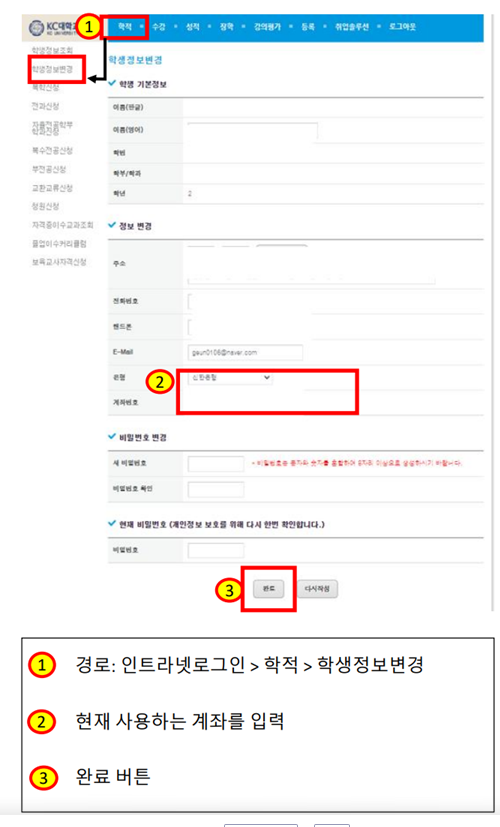
Task: Click the 완료 button
Action: coord(268,589)
